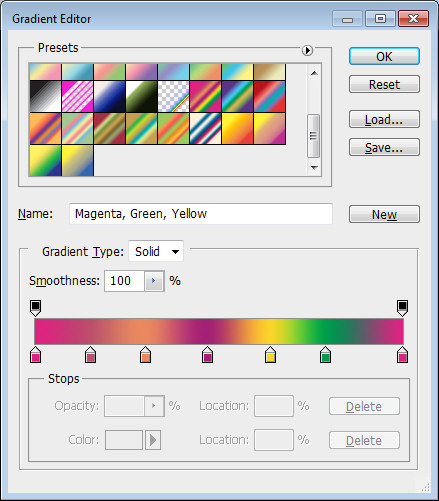Select the left black opacity stop
The image size is (439, 501).
[35, 308]
